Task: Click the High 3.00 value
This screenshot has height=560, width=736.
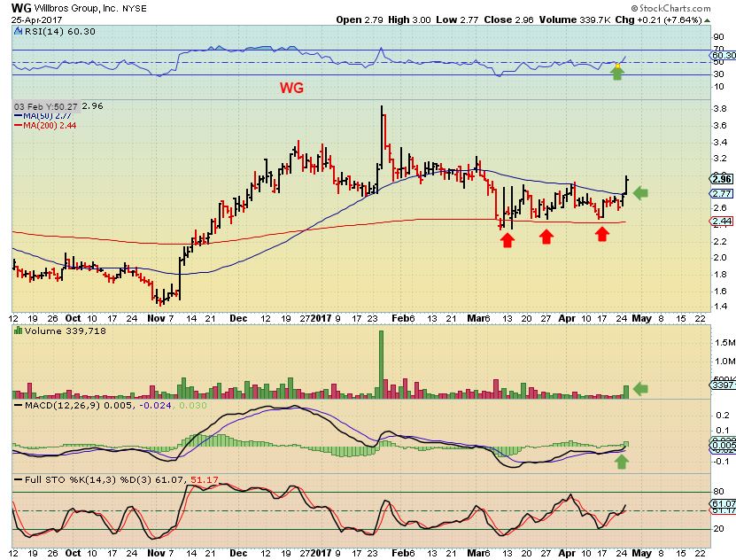Action: (409, 19)
